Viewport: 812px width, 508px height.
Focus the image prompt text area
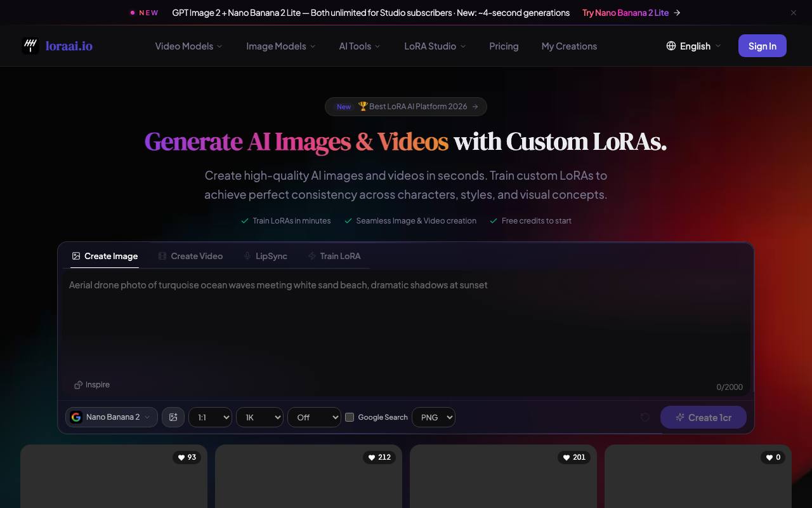coord(406,333)
